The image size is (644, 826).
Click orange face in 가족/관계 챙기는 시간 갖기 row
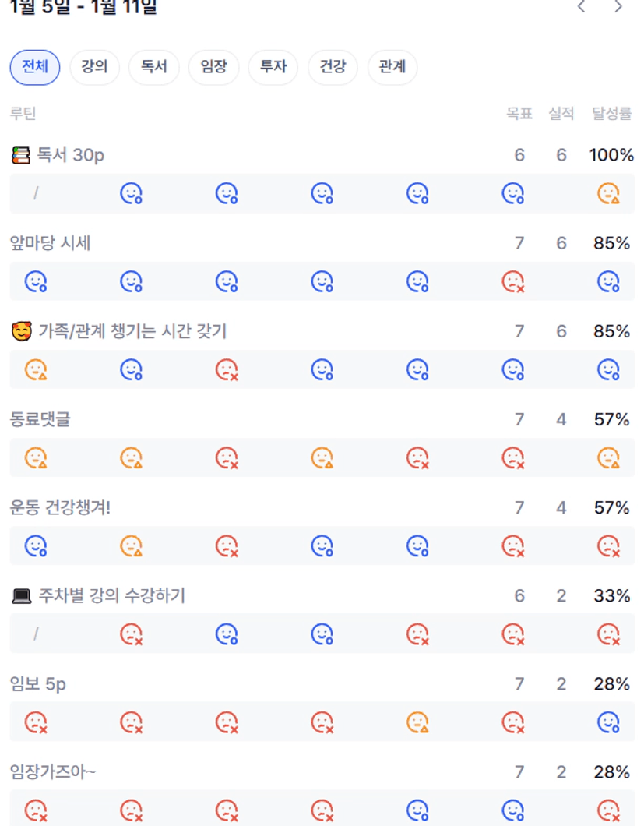(36, 369)
